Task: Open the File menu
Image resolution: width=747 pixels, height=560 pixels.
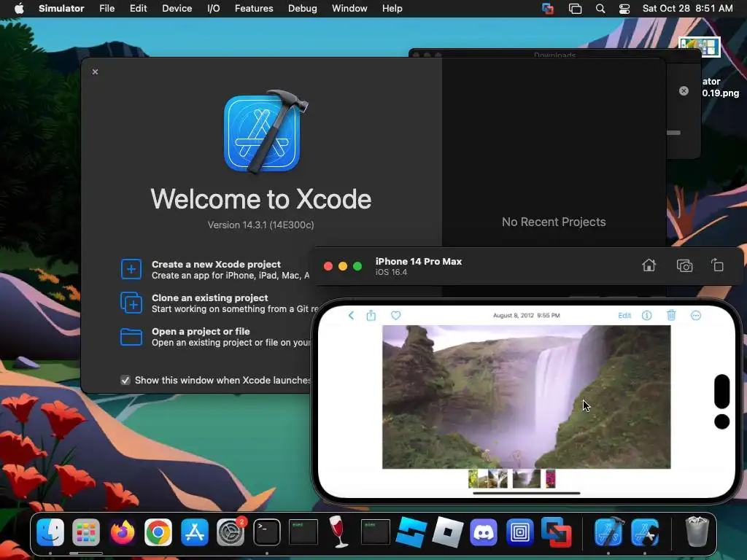Action: [x=107, y=9]
